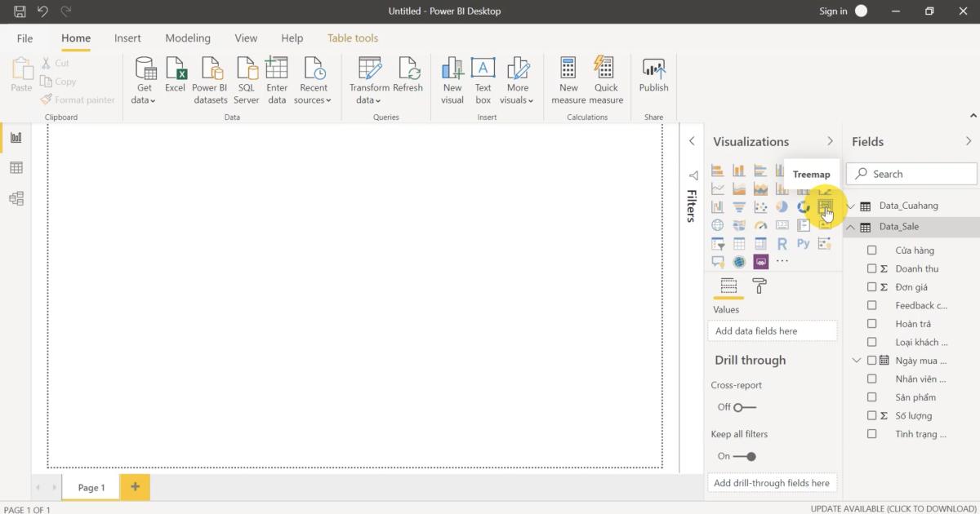Open the Get data dropdown
This screenshot has width=980, height=514.
click(x=144, y=79)
